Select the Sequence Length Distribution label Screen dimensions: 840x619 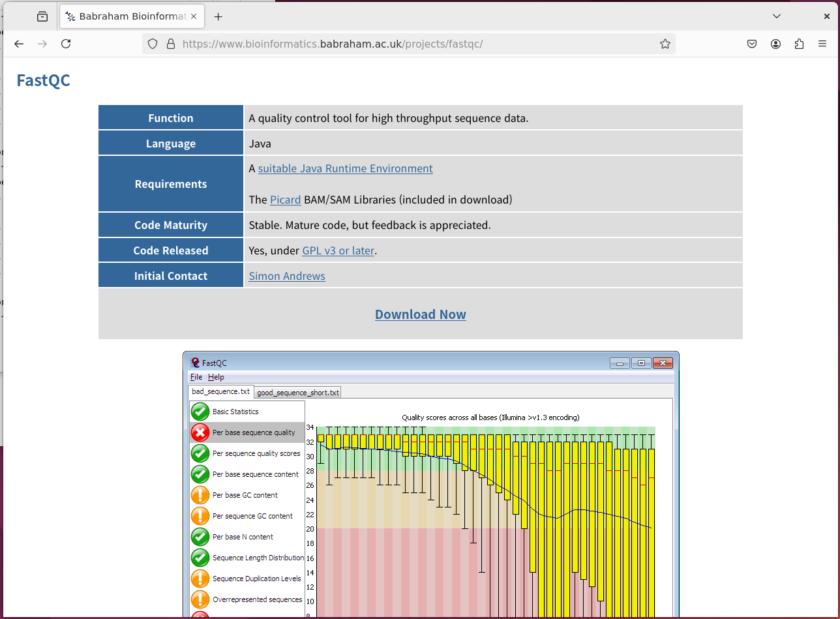[258, 558]
